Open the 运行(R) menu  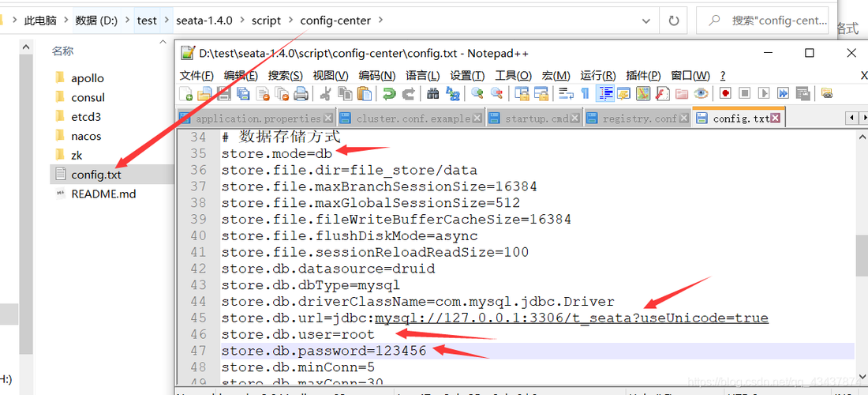598,75
